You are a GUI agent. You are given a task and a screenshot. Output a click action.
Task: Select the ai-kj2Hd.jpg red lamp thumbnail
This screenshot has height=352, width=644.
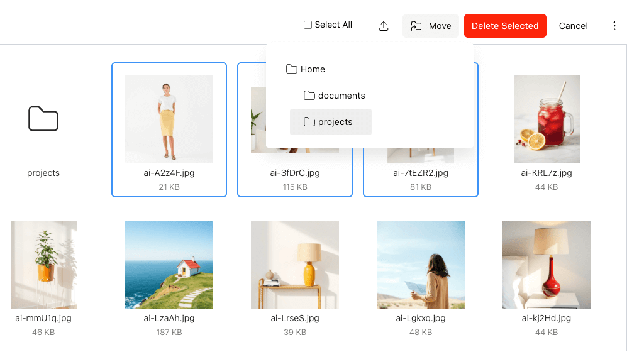point(547,265)
